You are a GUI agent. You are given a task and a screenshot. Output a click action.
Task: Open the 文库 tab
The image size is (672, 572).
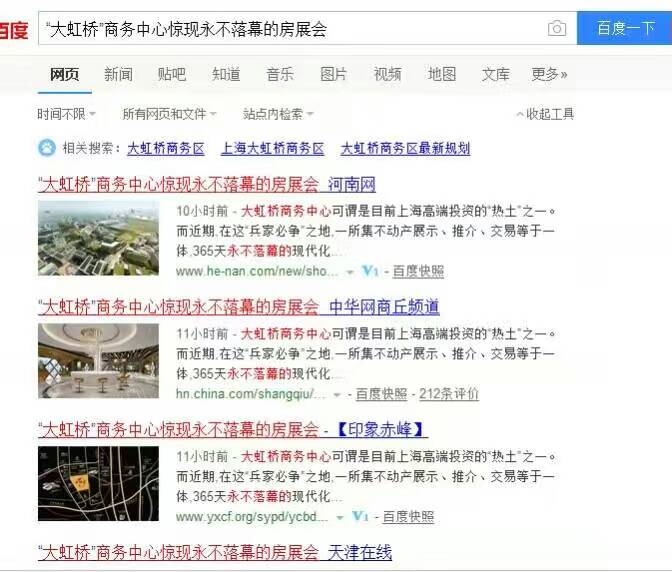click(495, 75)
